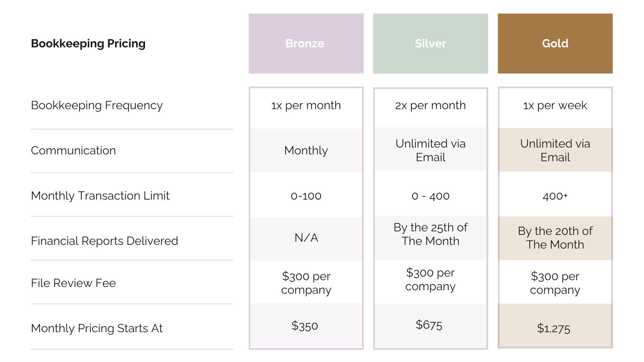Click the Bookkeeping Frequency row label

click(97, 105)
